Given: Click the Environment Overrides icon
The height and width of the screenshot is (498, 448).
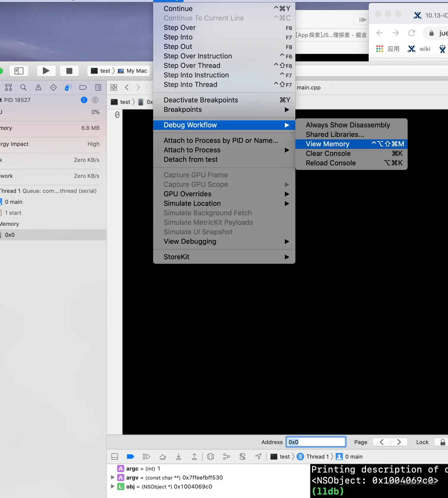Looking at the screenshot, I should pyautogui.click(x=242, y=456).
